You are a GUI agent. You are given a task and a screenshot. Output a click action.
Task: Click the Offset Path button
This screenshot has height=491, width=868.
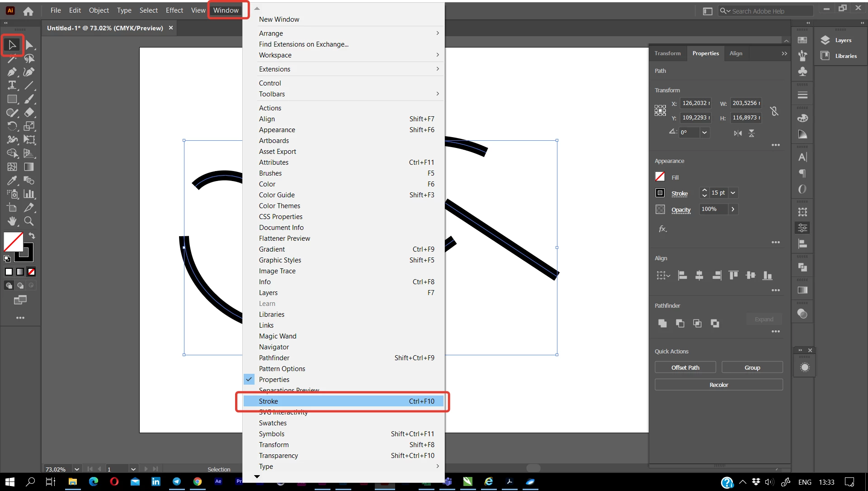[x=685, y=367]
